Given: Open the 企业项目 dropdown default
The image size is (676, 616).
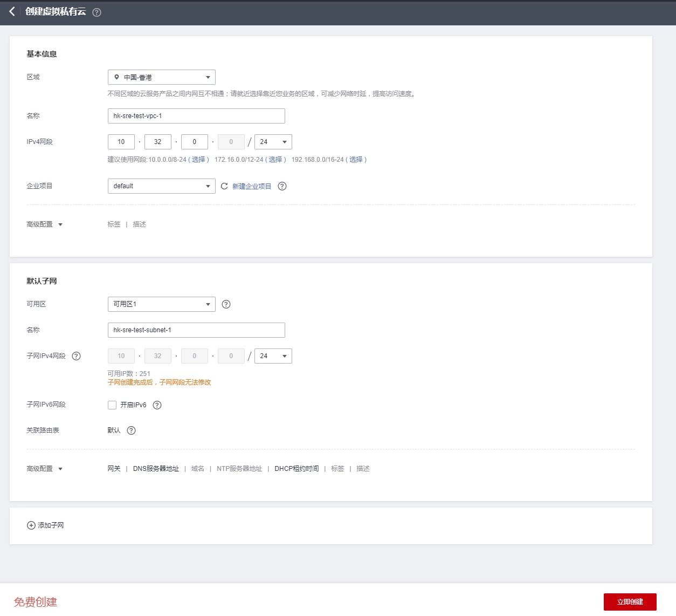Looking at the screenshot, I should pos(162,186).
